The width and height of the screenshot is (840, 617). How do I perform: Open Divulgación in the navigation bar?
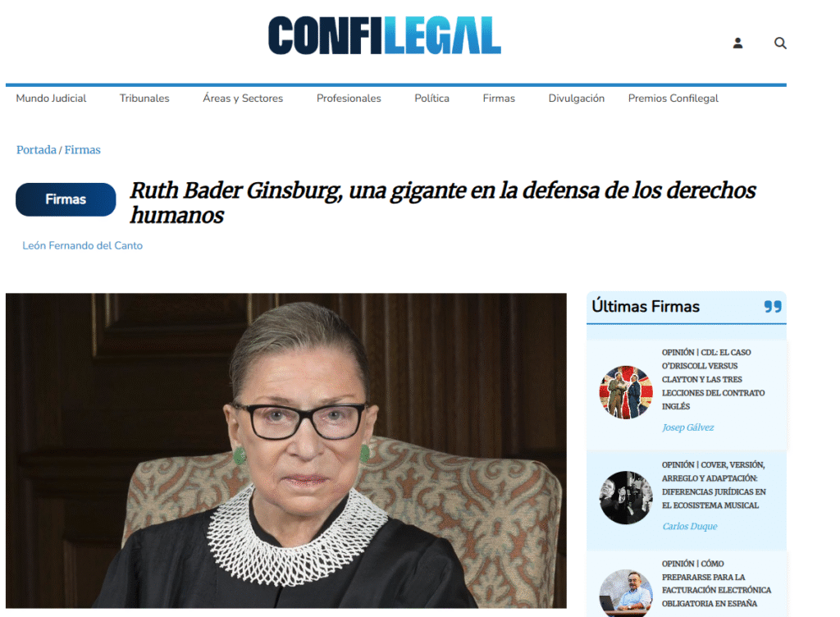(577, 98)
